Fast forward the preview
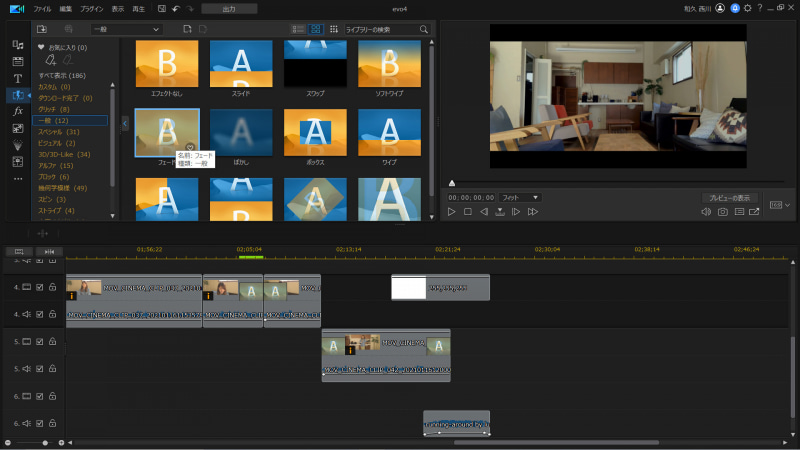This screenshot has width=800, height=450. [533, 212]
